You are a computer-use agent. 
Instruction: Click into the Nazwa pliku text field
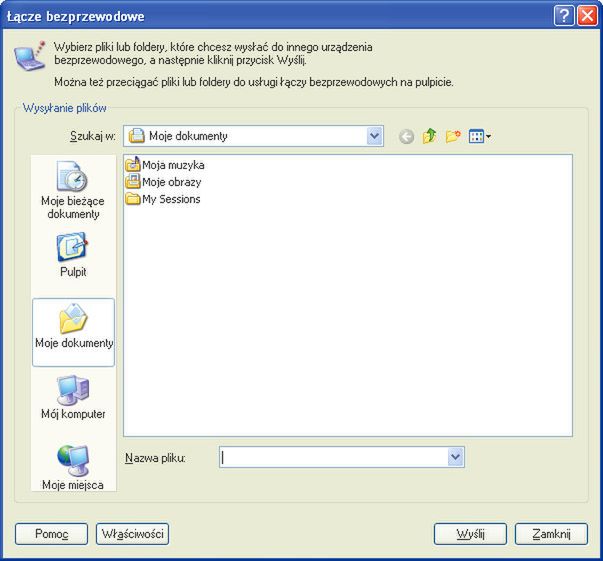(334, 457)
